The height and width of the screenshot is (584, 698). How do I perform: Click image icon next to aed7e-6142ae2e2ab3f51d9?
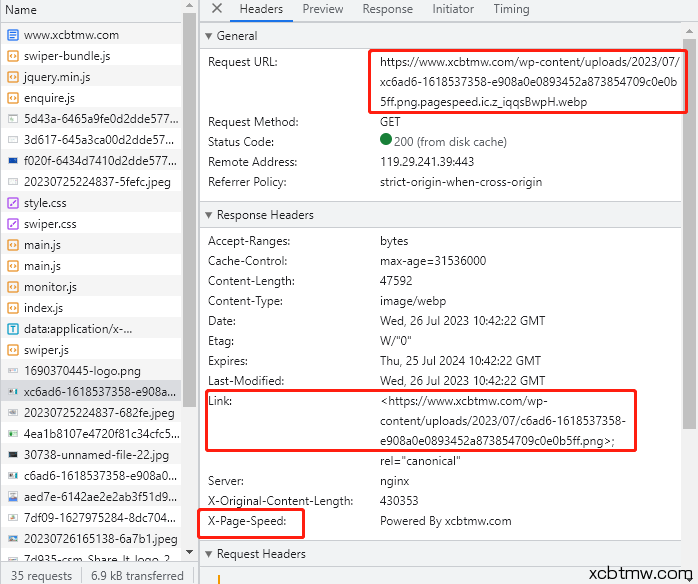(13, 497)
